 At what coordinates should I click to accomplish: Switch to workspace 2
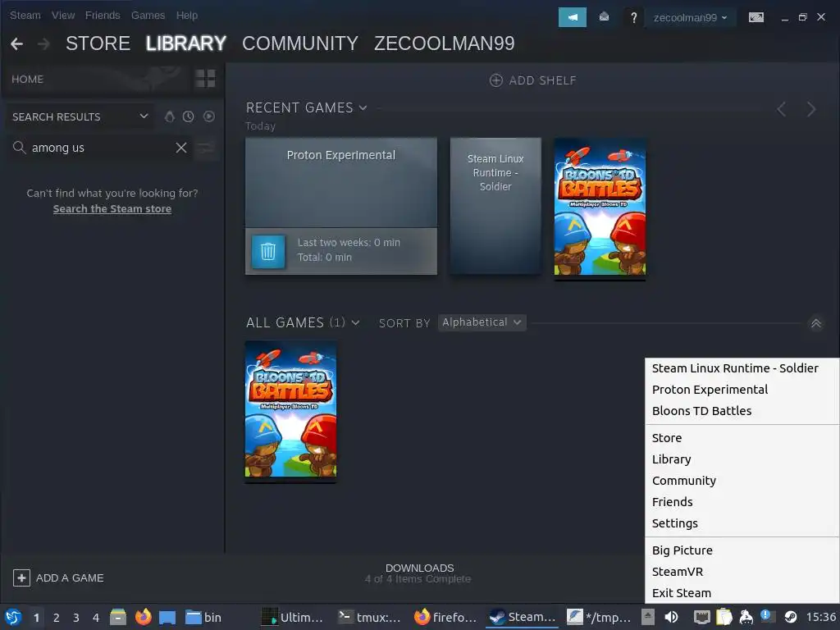pyautogui.click(x=57, y=618)
